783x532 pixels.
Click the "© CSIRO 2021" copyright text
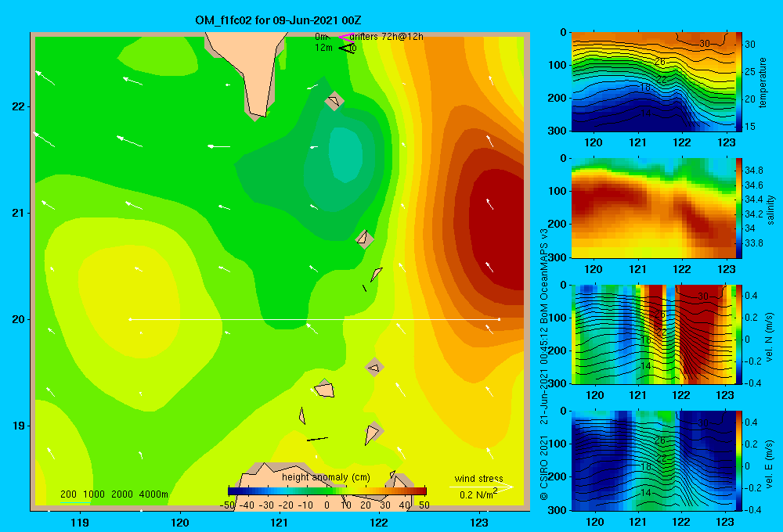[x=544, y=467]
